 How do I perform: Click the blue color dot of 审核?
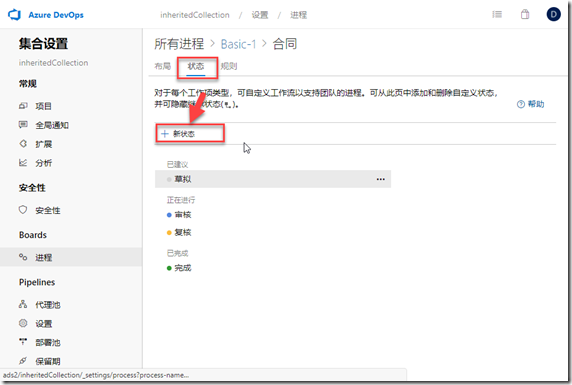coord(169,215)
